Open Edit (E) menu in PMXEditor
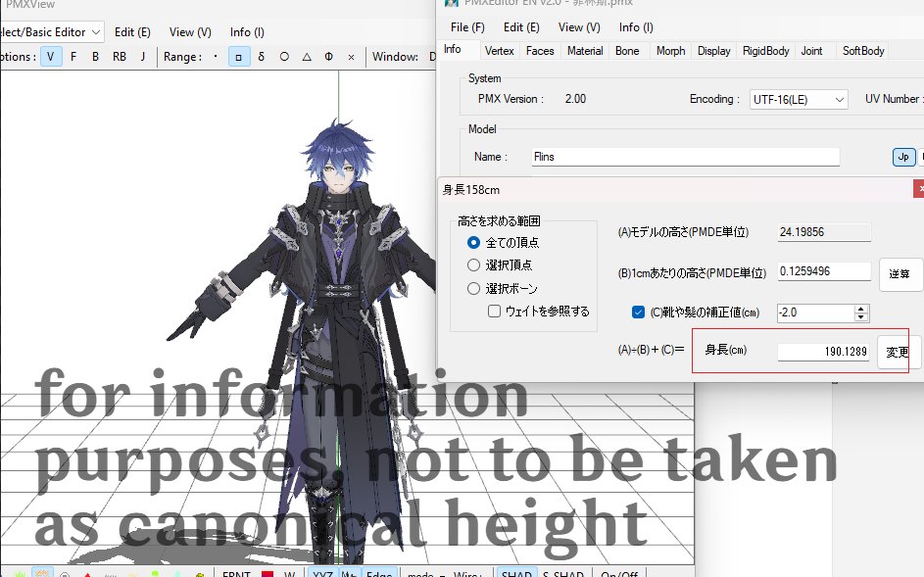 521,27
